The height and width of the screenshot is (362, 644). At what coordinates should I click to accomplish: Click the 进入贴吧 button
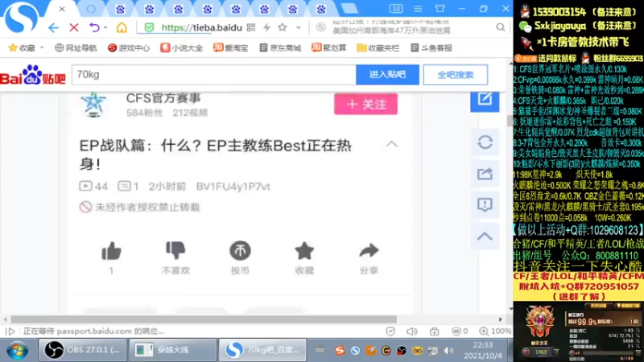(387, 75)
